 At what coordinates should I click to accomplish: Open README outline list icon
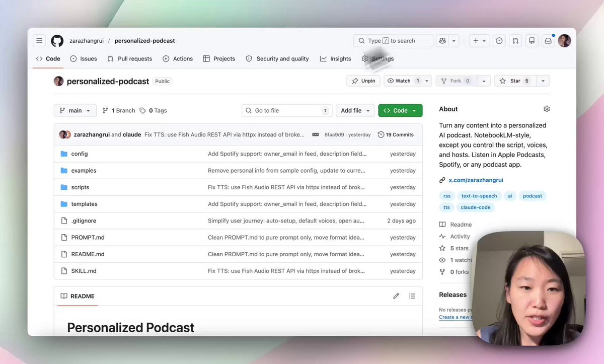(x=412, y=296)
